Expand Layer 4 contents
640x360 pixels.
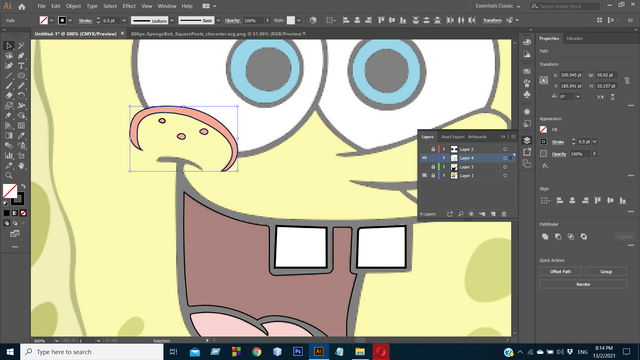444,158
